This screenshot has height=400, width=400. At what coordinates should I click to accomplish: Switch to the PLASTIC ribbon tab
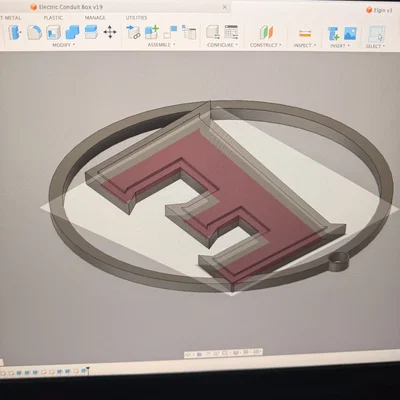tap(53, 18)
